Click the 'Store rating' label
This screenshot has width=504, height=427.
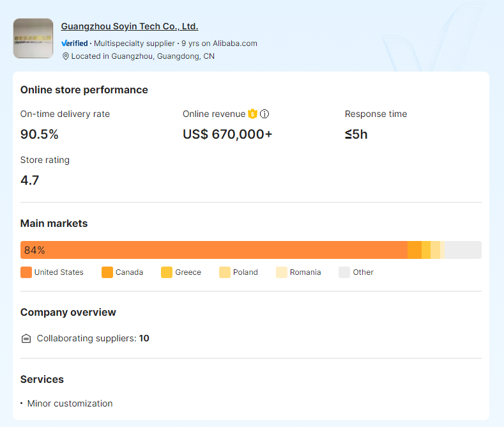point(45,160)
